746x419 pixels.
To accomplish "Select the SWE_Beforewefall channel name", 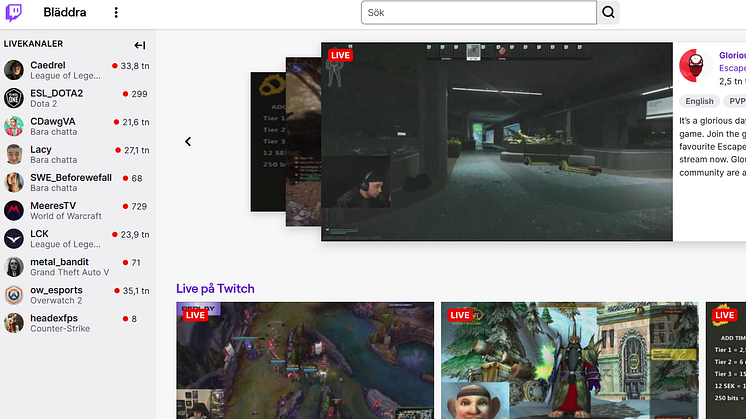I will point(71,177).
